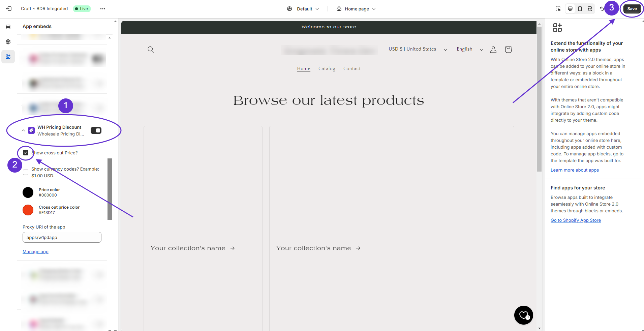Enable Show currency codes checkbox
This screenshot has width=644, height=331.
pyautogui.click(x=26, y=172)
